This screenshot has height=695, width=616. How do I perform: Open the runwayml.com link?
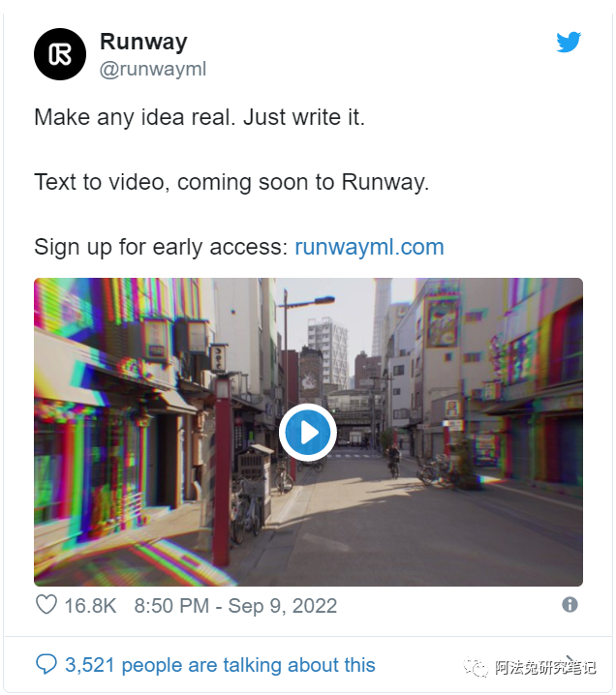tap(369, 247)
